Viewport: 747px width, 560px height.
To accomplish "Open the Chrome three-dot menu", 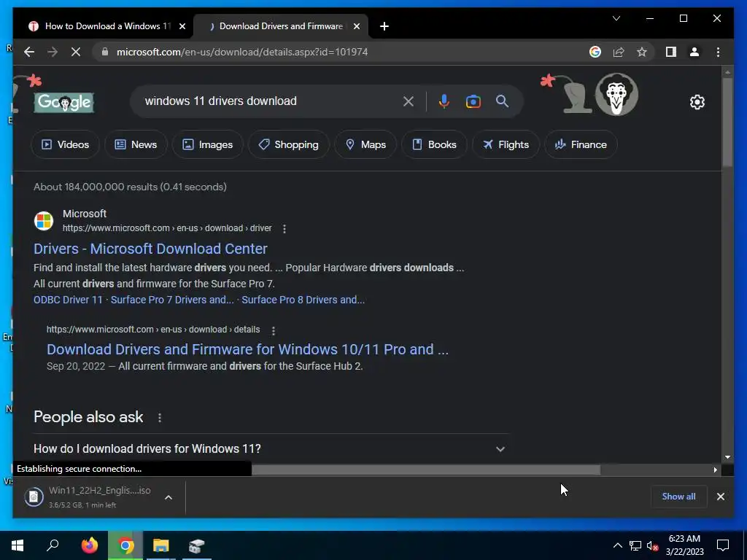I will pos(718,52).
